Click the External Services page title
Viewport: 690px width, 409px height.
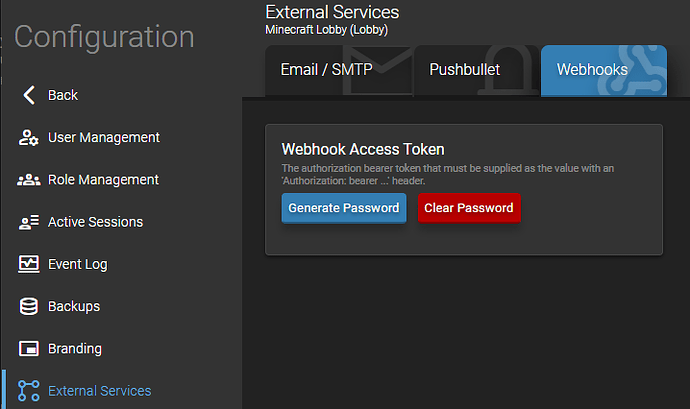pyautogui.click(x=332, y=12)
